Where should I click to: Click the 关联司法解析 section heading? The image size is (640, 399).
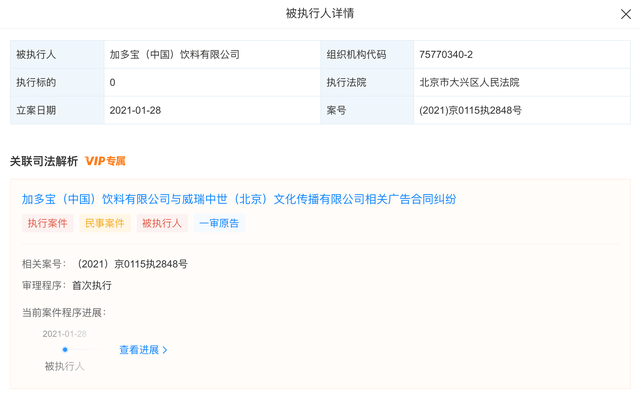coord(44,161)
